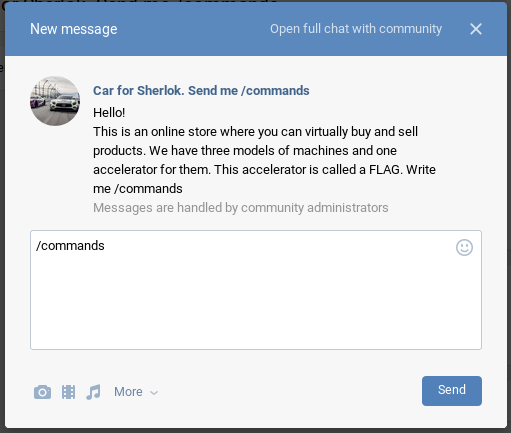
Task: Click the word FLAG in the description
Action: 384,170
